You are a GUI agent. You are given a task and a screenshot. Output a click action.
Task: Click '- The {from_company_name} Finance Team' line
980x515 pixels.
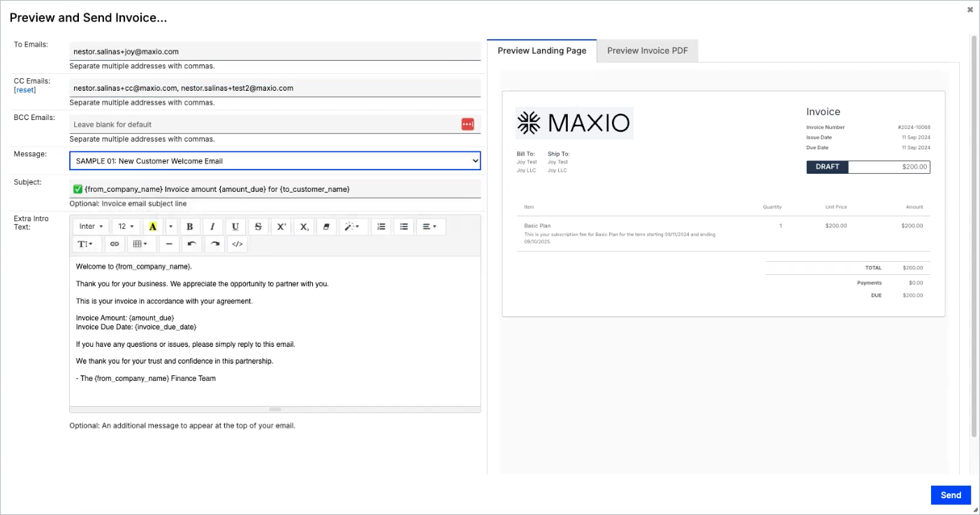146,378
